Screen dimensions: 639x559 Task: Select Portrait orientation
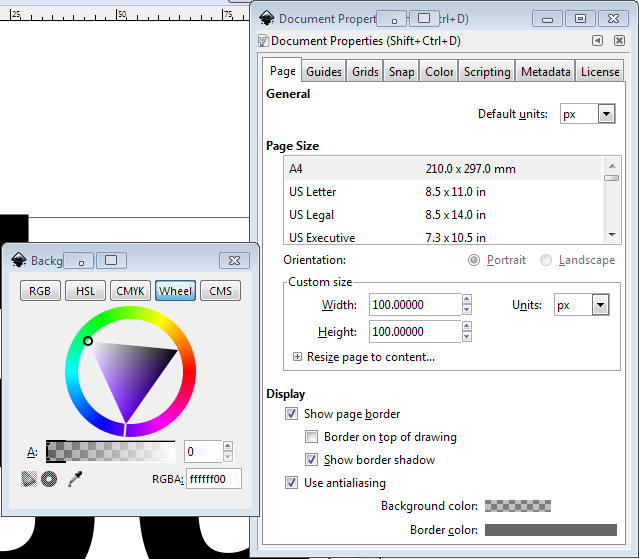474,260
